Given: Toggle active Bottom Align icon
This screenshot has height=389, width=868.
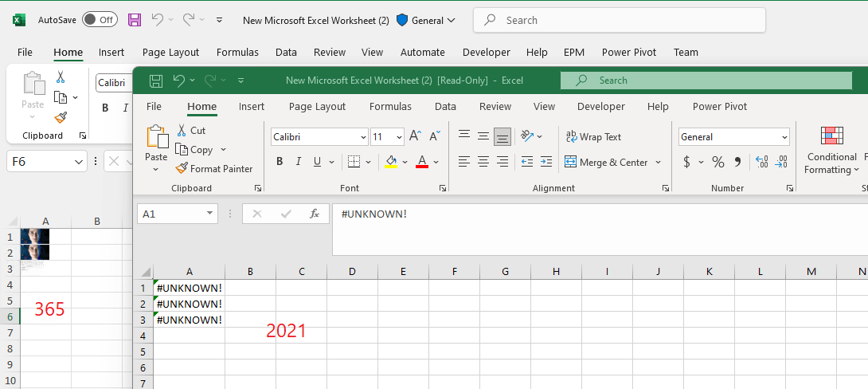Looking at the screenshot, I should pos(502,136).
